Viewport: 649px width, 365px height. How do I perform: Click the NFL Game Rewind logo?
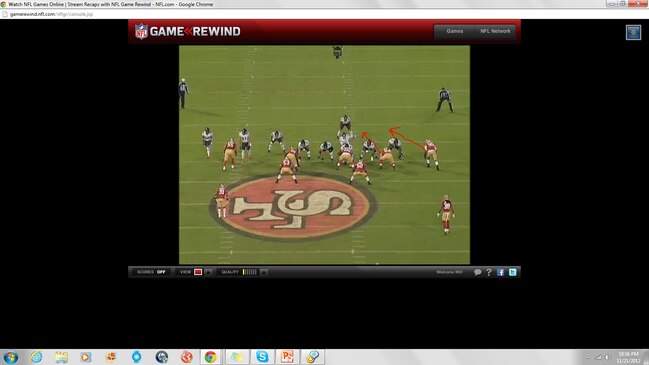point(187,31)
